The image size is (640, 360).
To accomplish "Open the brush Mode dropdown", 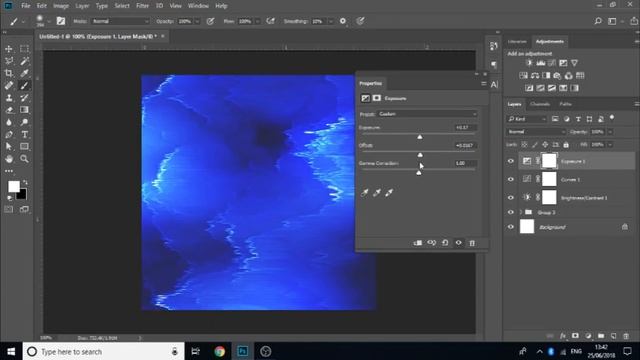I will [120, 21].
